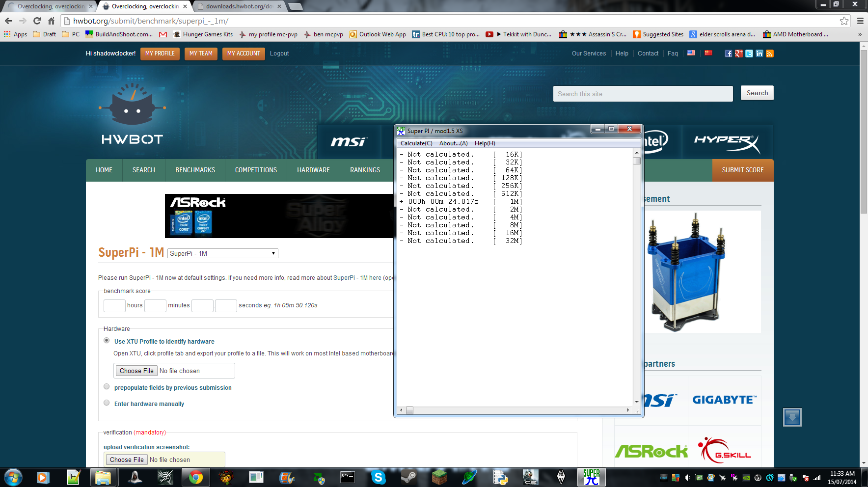Image resolution: width=868 pixels, height=487 pixels.
Task: Open Help menu in Super PI
Action: (x=485, y=143)
